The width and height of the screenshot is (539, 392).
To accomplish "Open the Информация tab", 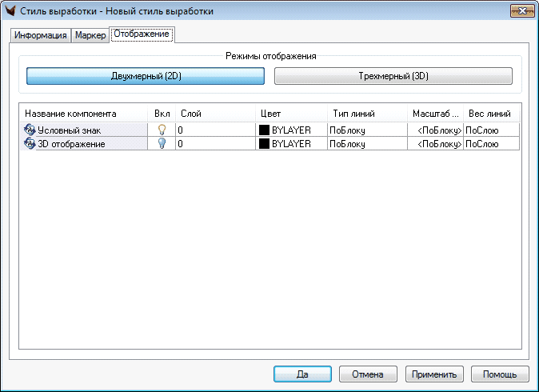I will tap(40, 36).
